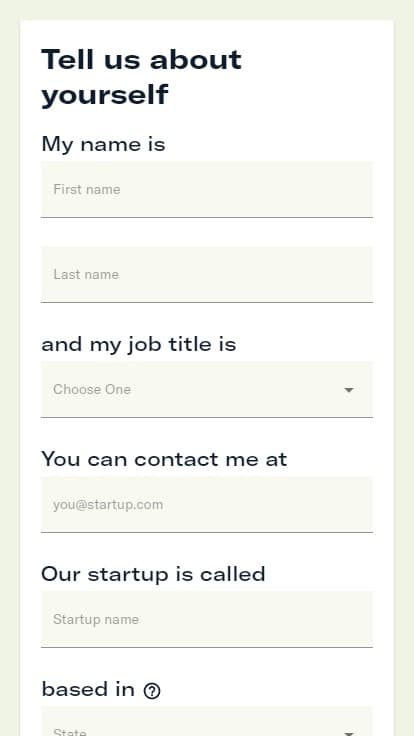Click the Startup name input field
This screenshot has height=736, width=414.
207,620
